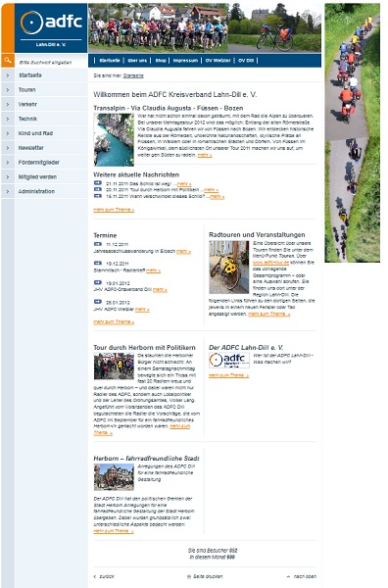Open Newsletter in the sidebar
This screenshot has height=588, width=388.
point(31,148)
